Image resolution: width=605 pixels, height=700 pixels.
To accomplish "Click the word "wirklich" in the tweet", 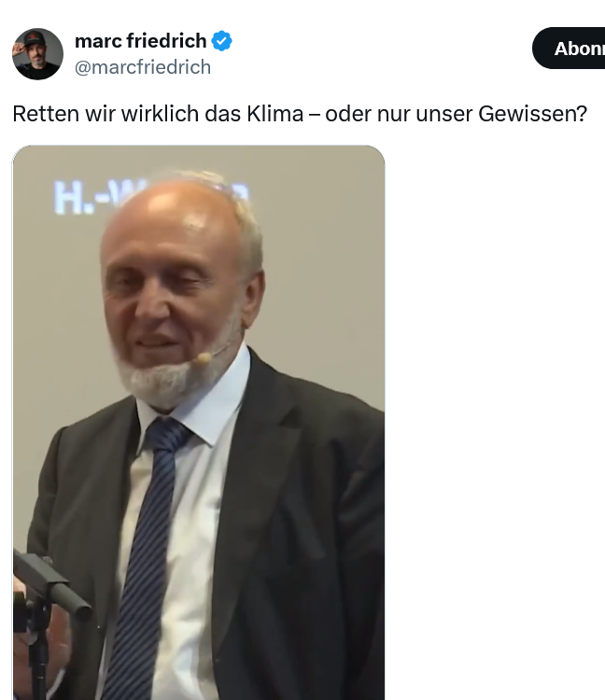I will 160,114.
